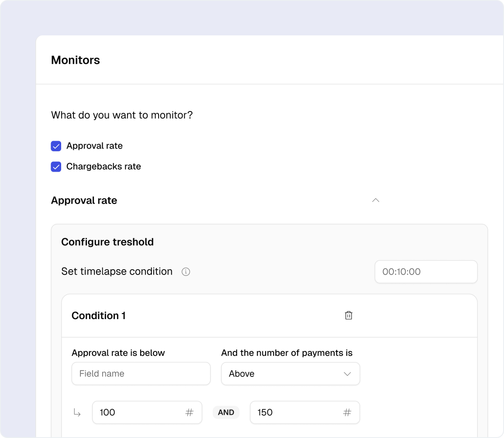Collapse the Approval rate section chevron
Image resolution: width=504 pixels, height=438 pixels.
[x=376, y=201]
